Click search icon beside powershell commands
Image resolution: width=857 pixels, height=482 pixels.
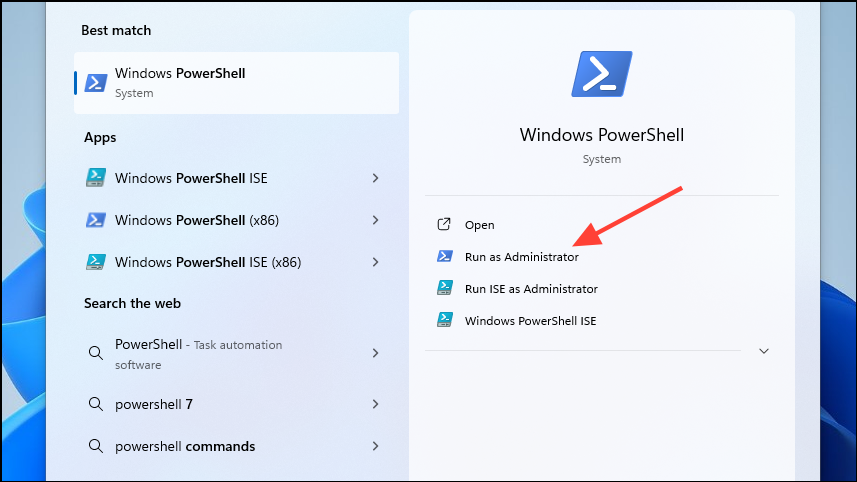(96, 446)
